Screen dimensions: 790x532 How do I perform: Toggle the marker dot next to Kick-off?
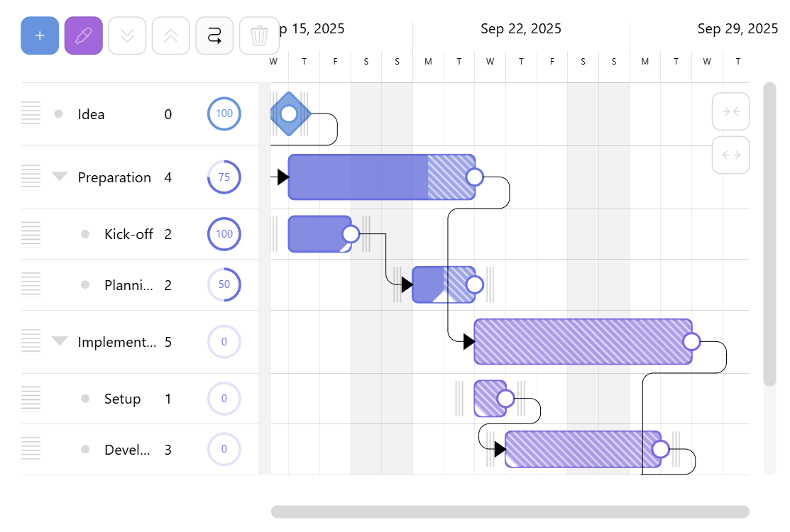(x=84, y=233)
